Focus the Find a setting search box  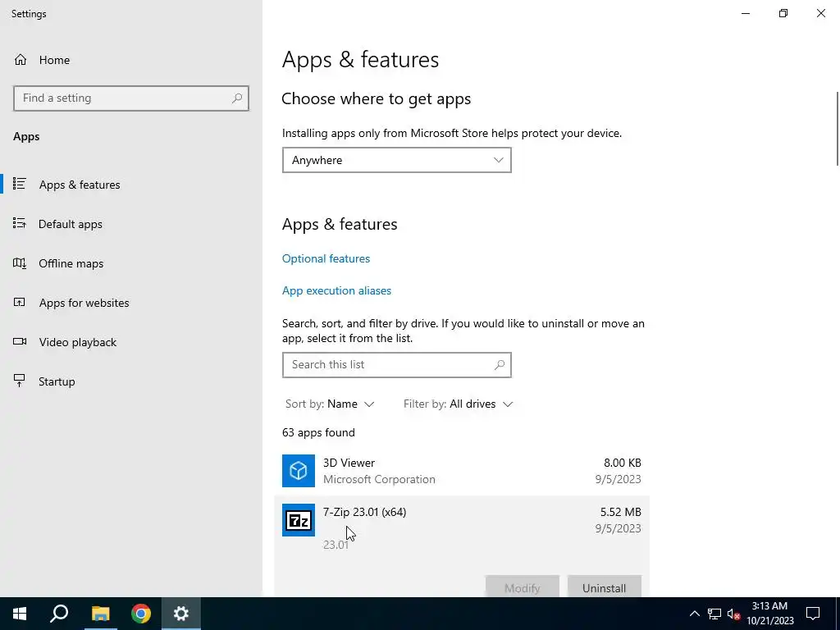tap(131, 98)
